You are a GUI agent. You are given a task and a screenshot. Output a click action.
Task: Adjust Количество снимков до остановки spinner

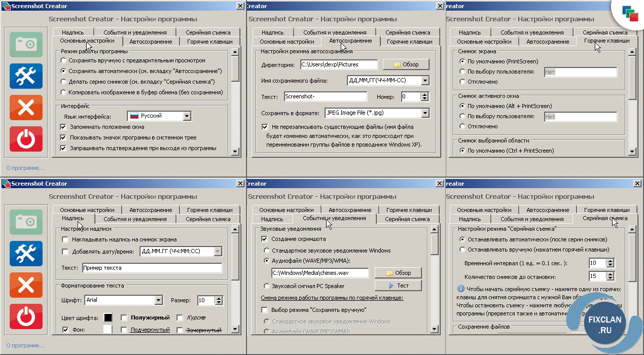click(610, 276)
